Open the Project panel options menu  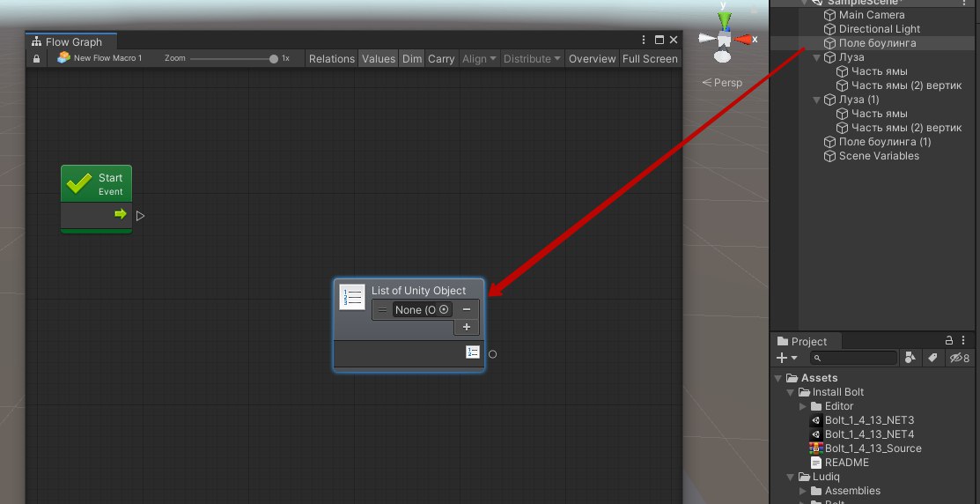click(x=963, y=340)
